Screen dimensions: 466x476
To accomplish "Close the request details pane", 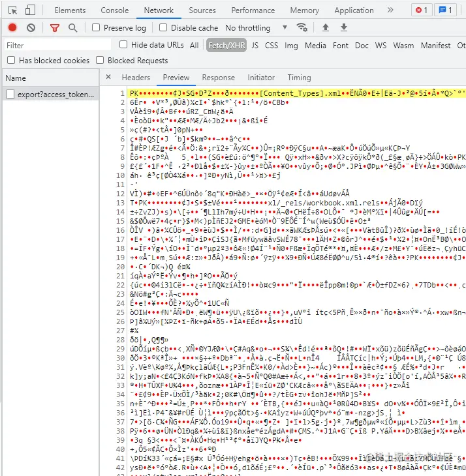I will click(x=108, y=77).
